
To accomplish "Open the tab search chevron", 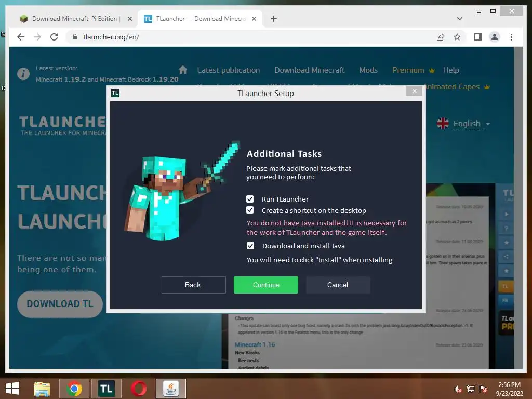I will pos(460,19).
